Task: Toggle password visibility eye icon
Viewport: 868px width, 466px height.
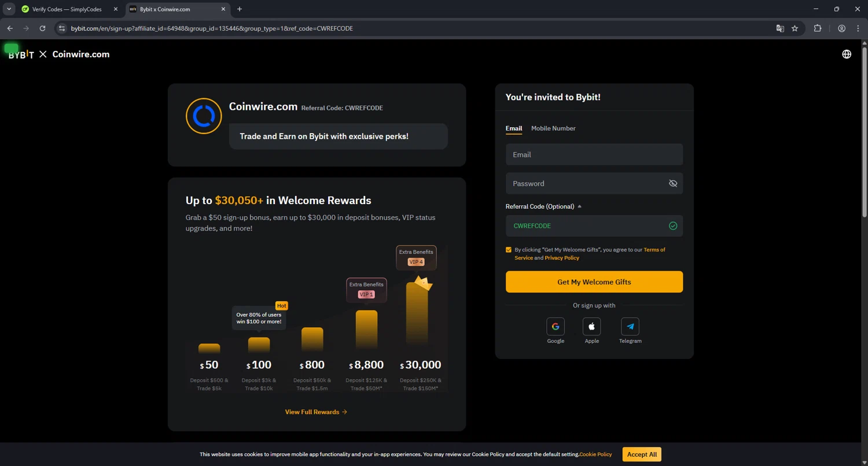Action: click(673, 183)
